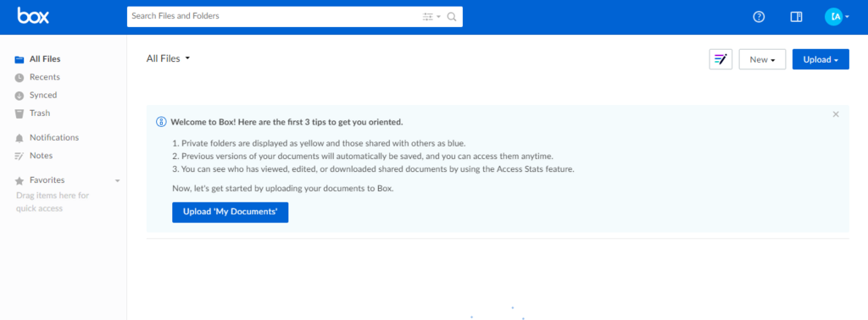Click the Trash bin icon
Image resolution: width=868 pixels, height=320 pixels.
click(19, 113)
